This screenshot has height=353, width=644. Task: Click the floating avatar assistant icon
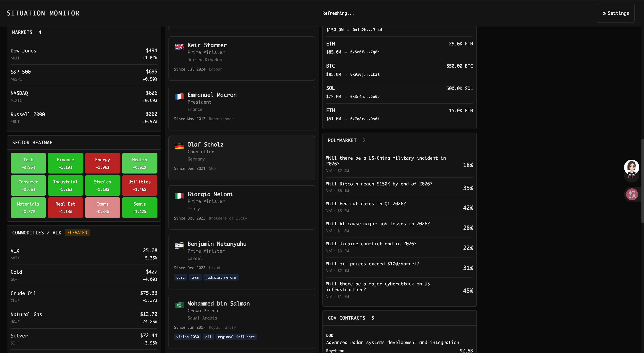coord(631,167)
